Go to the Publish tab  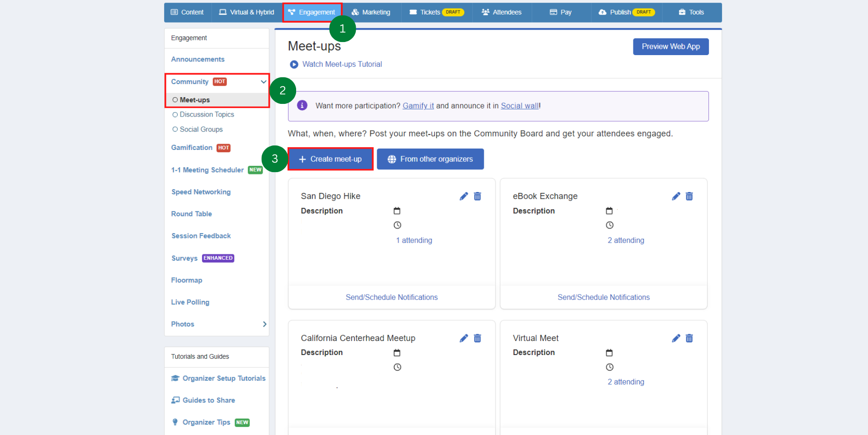tap(627, 12)
